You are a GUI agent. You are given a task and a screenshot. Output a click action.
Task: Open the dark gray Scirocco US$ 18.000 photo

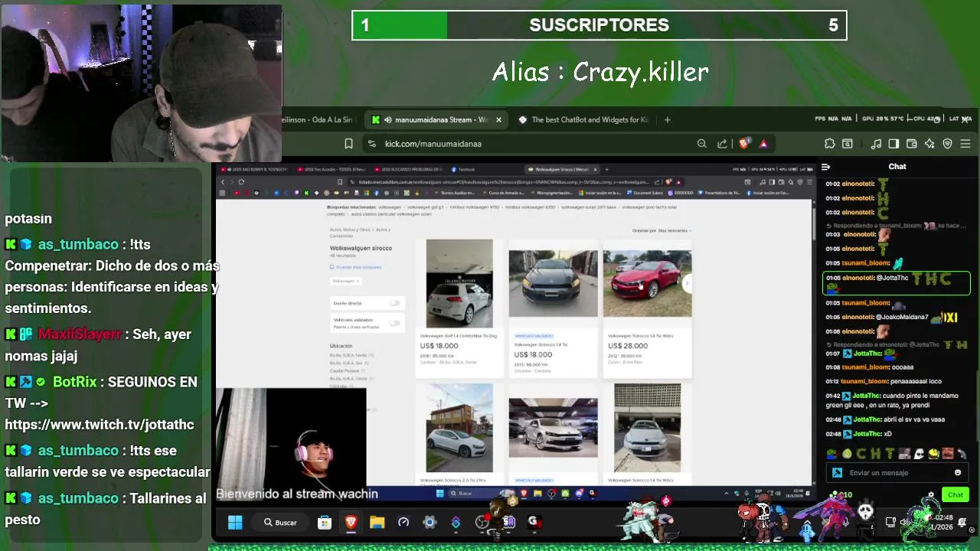pos(553,283)
